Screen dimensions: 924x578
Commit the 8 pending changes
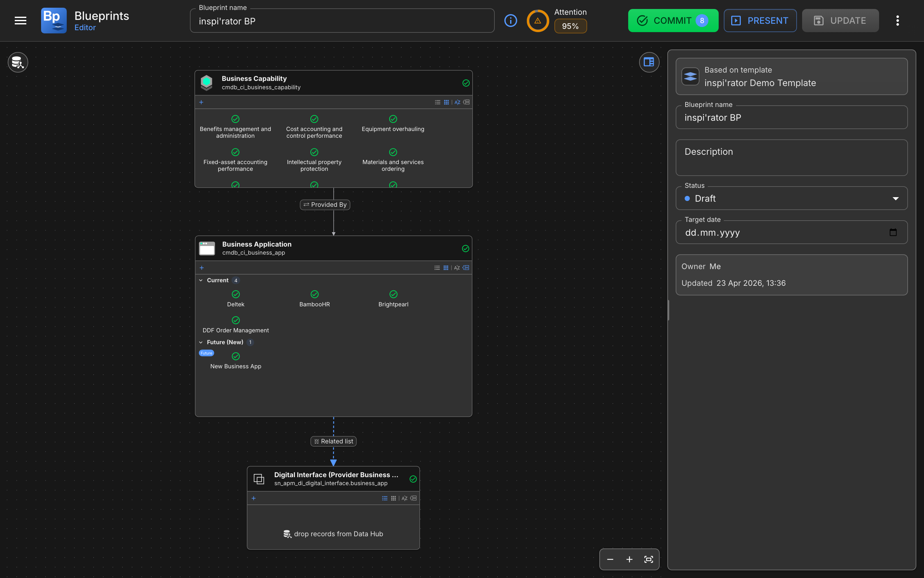pyautogui.click(x=673, y=21)
